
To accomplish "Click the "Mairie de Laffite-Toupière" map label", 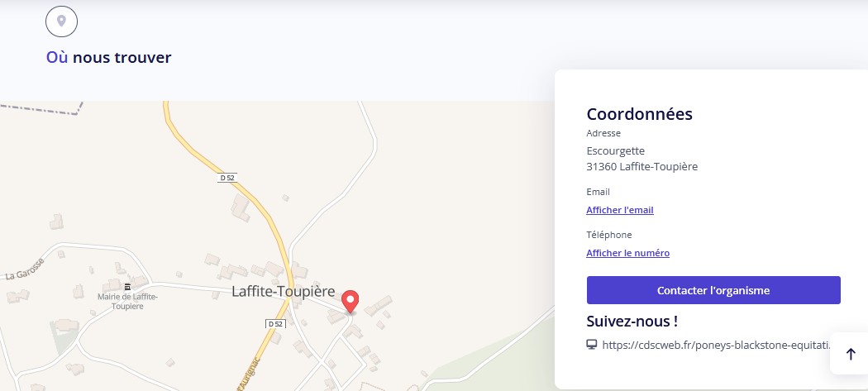I will 127,301.
